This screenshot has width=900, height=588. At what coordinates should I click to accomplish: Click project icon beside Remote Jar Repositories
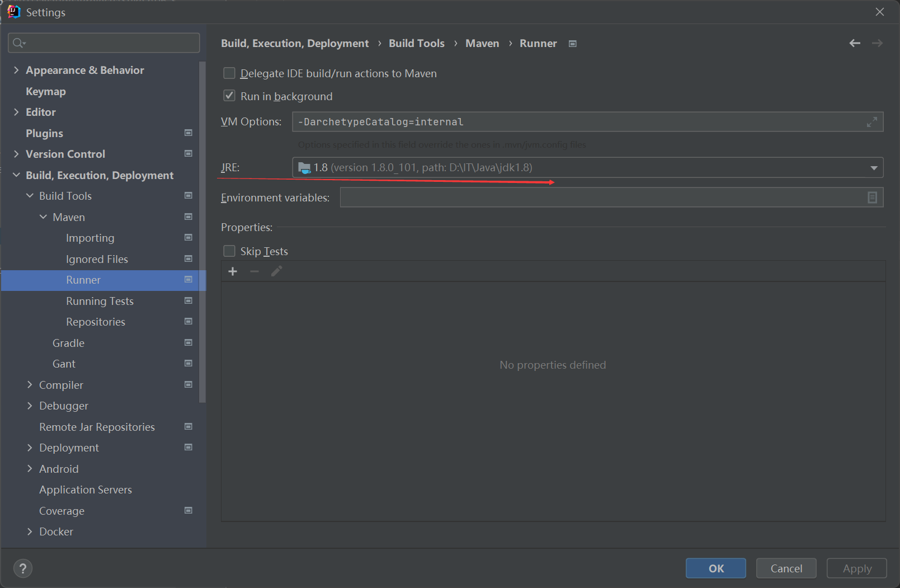point(189,426)
